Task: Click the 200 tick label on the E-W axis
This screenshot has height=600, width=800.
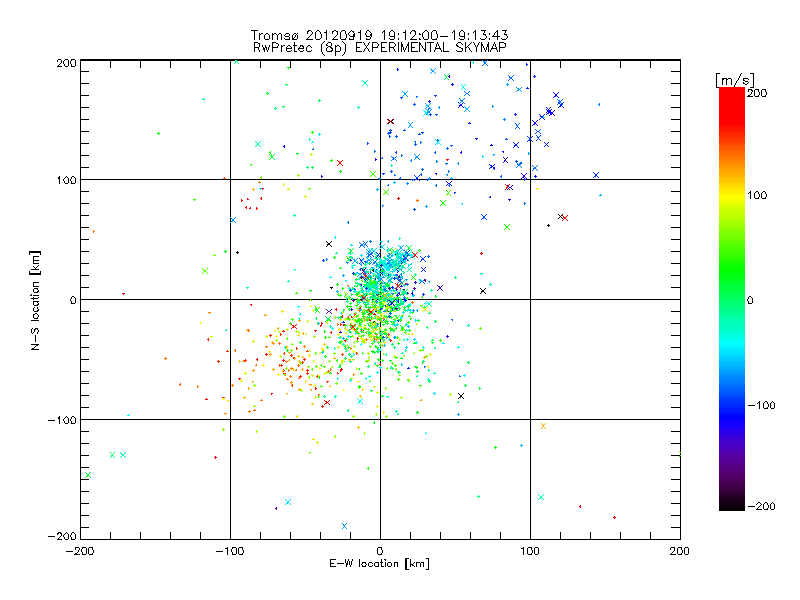Action: pos(680,551)
